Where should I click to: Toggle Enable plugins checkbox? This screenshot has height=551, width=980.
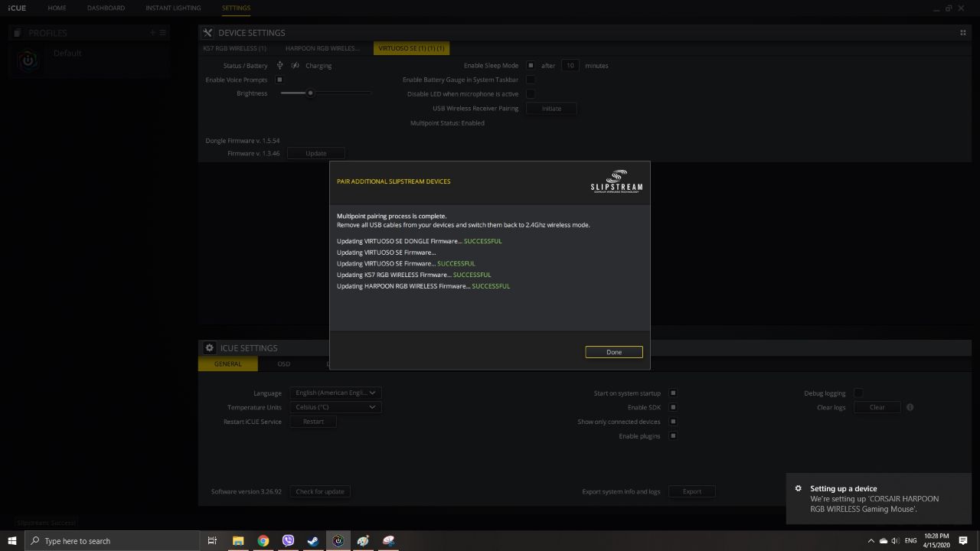pyautogui.click(x=673, y=436)
